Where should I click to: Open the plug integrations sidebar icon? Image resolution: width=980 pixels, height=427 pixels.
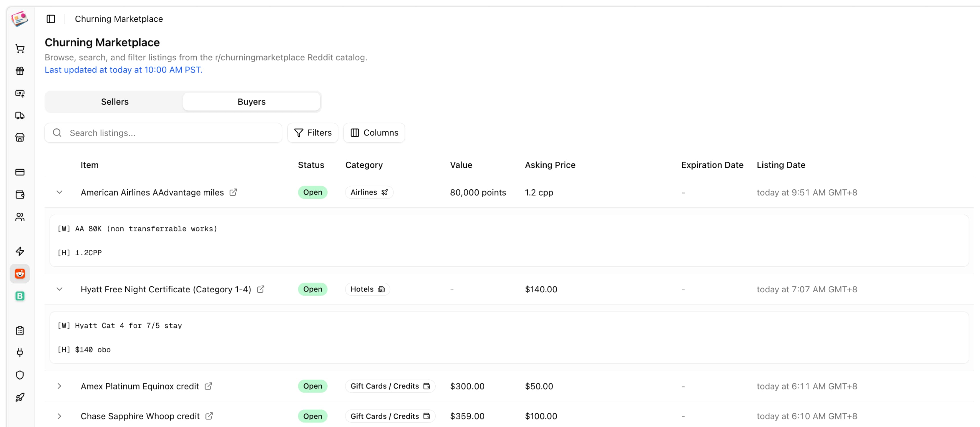point(20,352)
